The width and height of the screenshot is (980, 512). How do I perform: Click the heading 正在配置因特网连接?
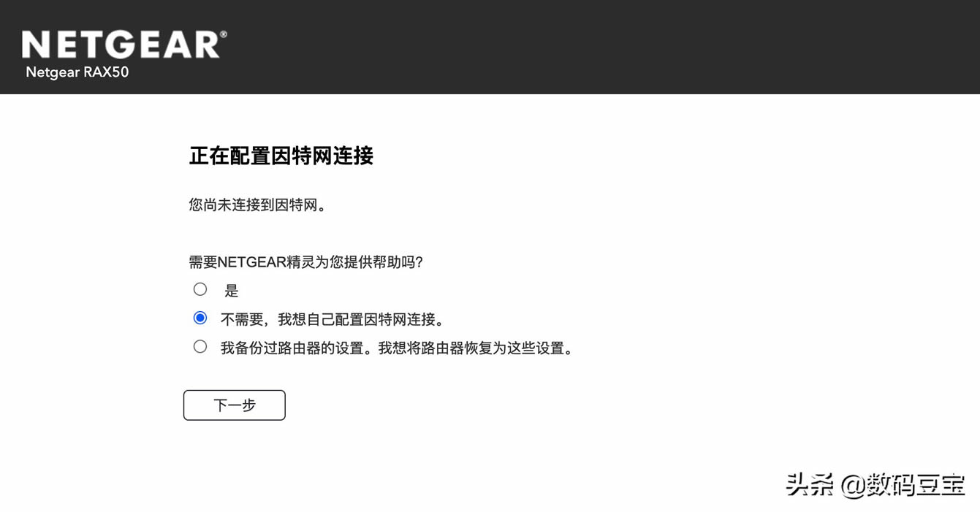[281, 156]
